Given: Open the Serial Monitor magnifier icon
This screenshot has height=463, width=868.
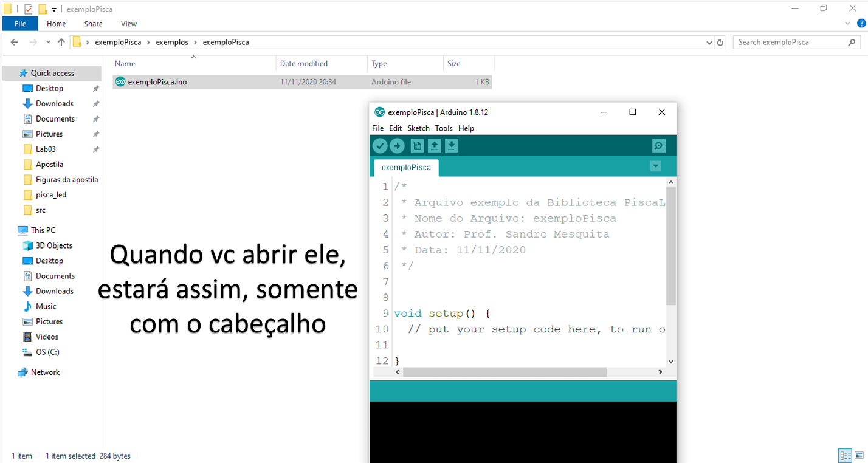Looking at the screenshot, I should (659, 146).
